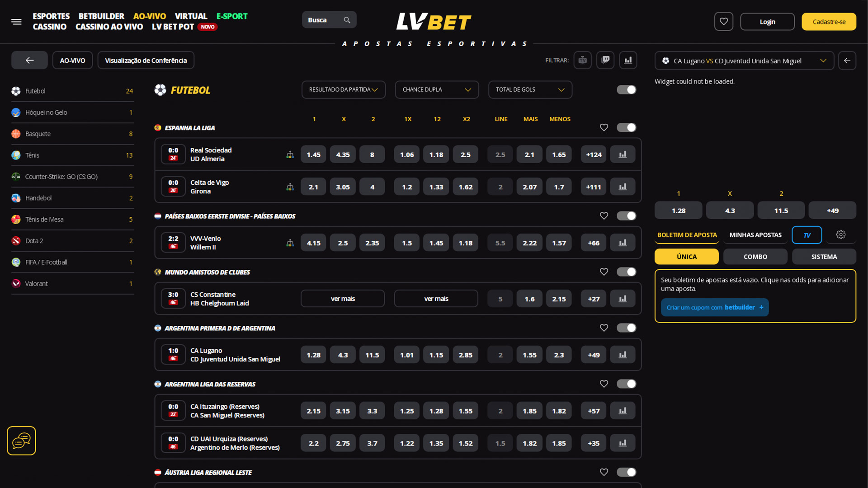Collapse match widget with arrow button

tap(847, 61)
